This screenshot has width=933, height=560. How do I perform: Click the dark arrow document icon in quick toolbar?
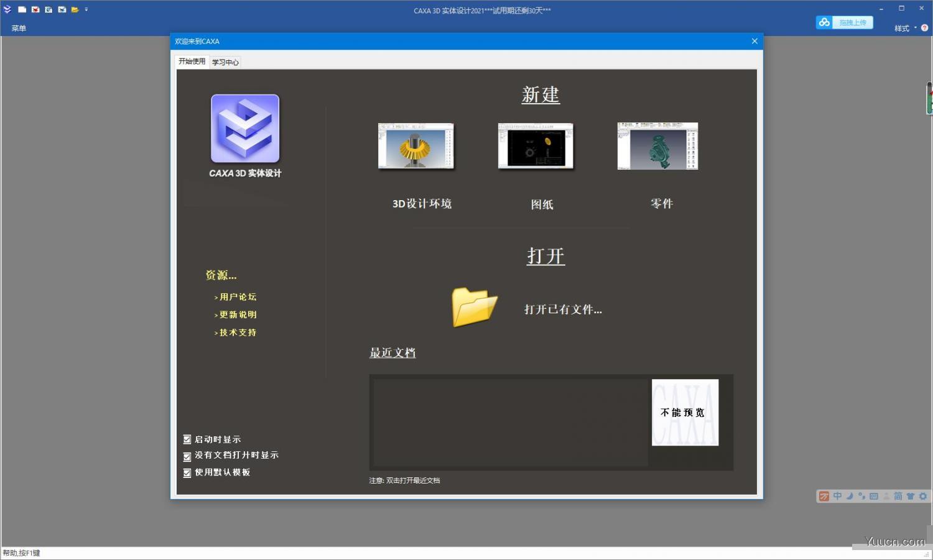(62, 9)
